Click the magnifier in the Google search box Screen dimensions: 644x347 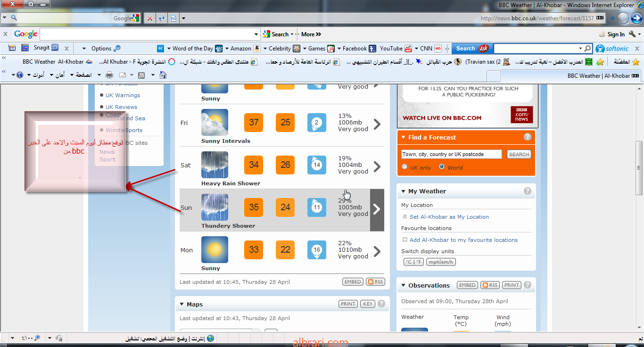14,18
